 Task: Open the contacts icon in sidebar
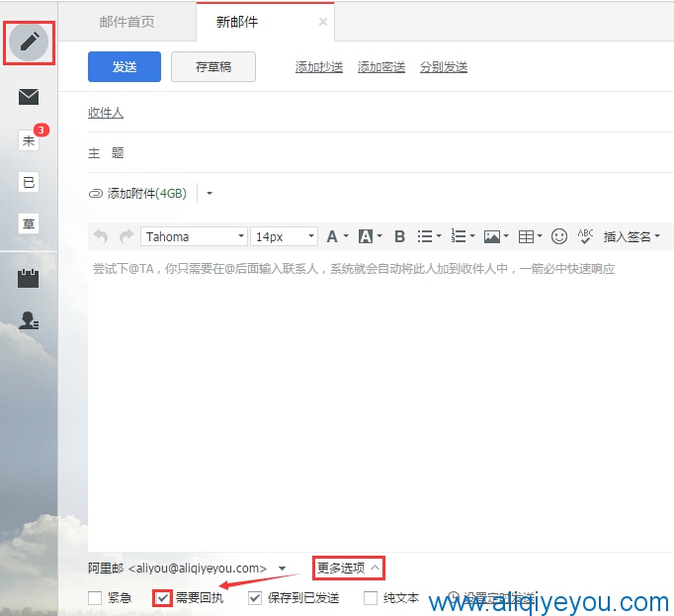click(29, 320)
